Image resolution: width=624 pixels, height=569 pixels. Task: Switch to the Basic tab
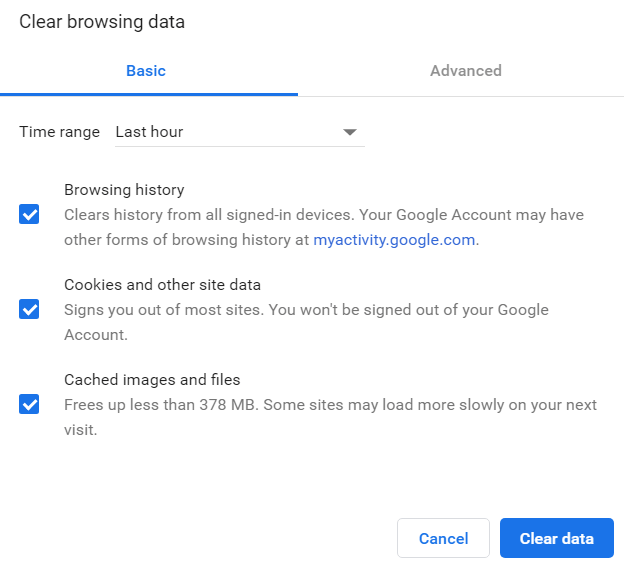pyautogui.click(x=146, y=71)
